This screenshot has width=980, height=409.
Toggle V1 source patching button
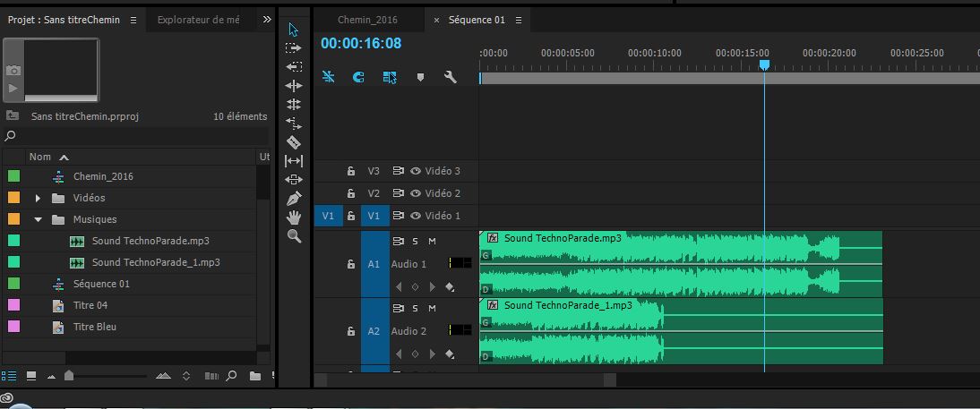click(328, 216)
